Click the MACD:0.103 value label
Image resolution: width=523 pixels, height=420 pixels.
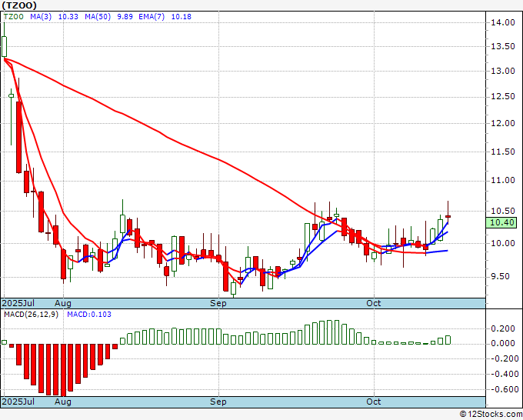[89, 315]
